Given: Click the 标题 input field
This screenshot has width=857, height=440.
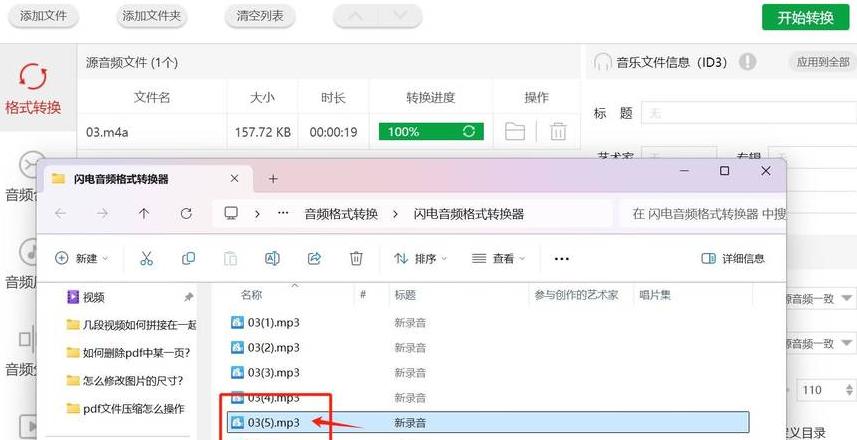Looking at the screenshot, I should click(749, 113).
